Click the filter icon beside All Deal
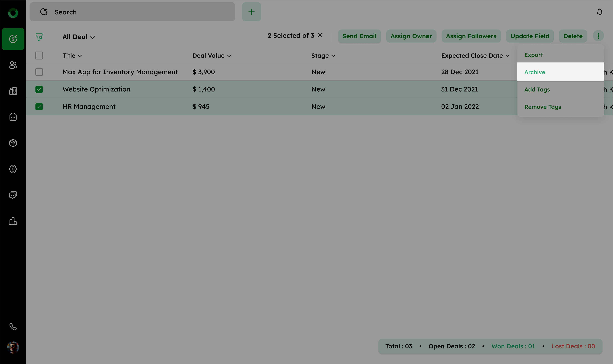Image resolution: width=613 pixels, height=364 pixels. click(x=39, y=37)
